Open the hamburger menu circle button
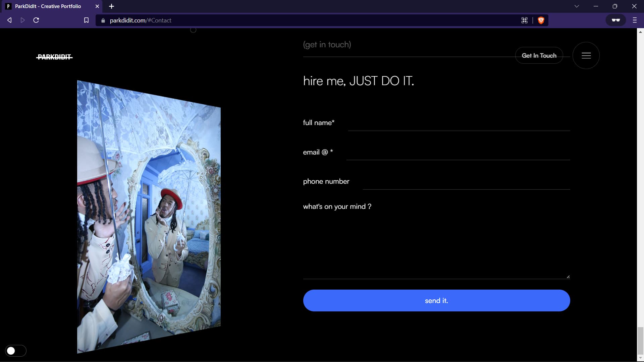Screen dimensions: 644x362 pyautogui.click(x=586, y=56)
